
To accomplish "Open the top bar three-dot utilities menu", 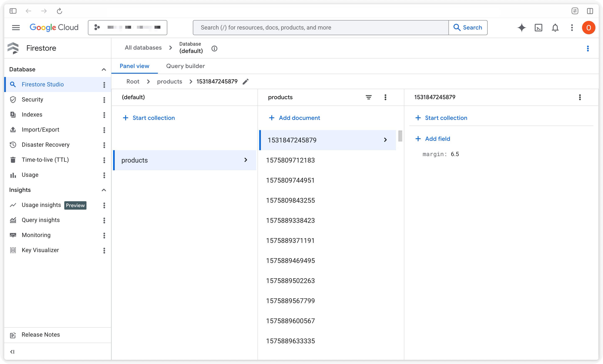I will 572,28.
